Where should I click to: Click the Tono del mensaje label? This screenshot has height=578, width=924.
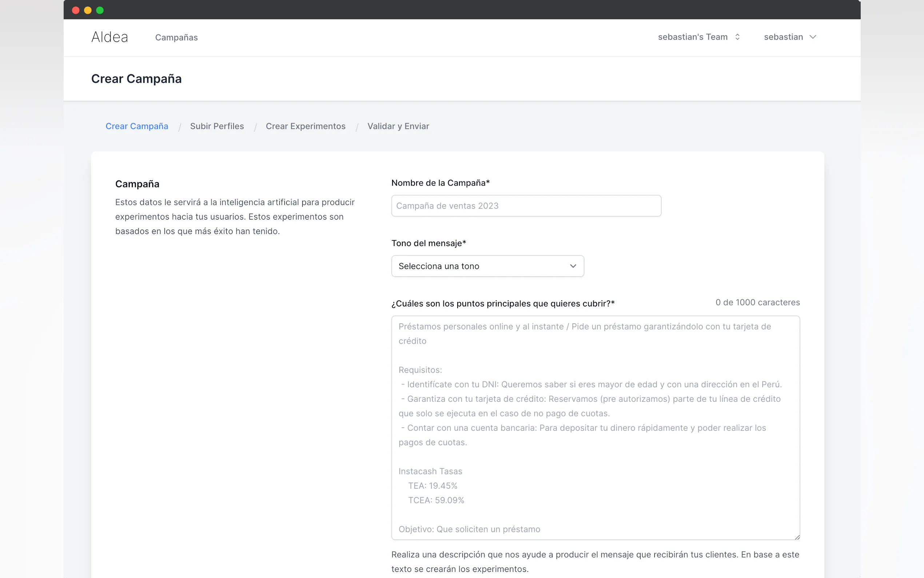(428, 243)
